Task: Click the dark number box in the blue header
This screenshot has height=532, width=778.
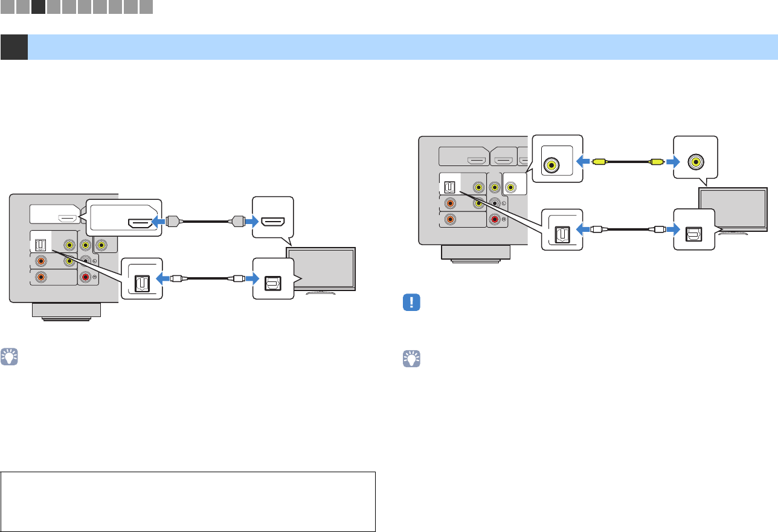Action: tap(14, 47)
